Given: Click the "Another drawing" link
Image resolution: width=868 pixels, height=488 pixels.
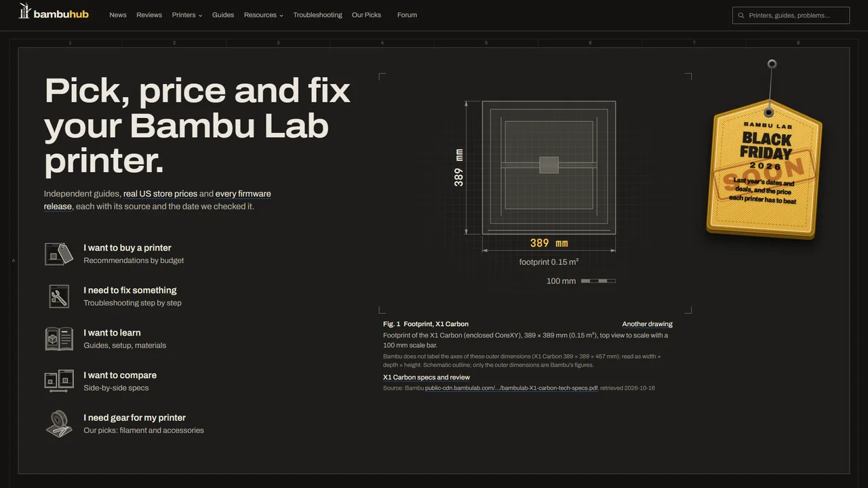Looking at the screenshot, I should pos(648,324).
